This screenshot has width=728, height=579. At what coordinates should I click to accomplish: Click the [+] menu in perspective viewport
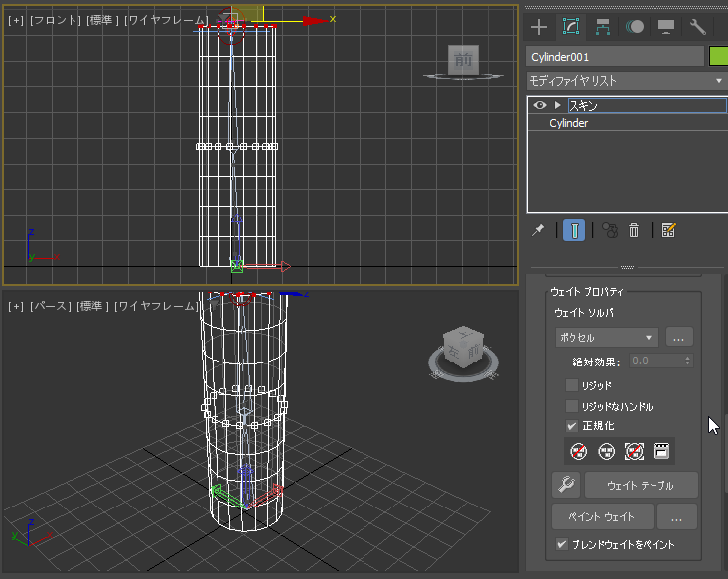click(15, 306)
